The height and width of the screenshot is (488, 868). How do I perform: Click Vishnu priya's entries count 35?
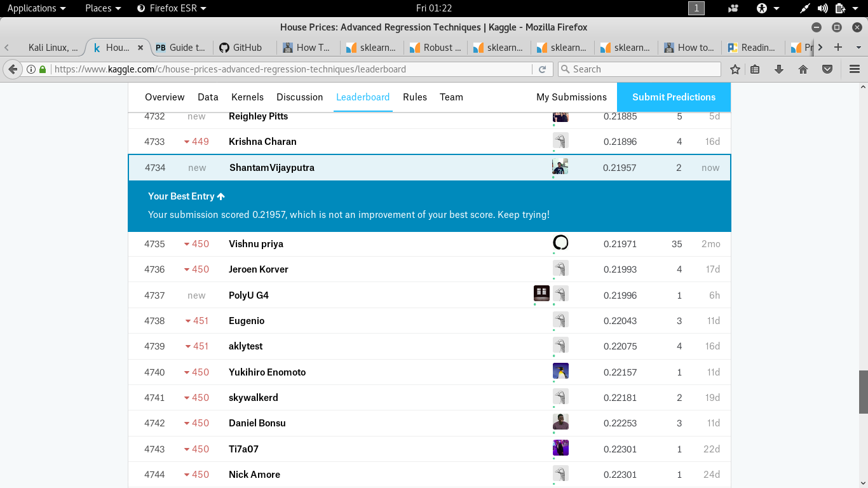(x=677, y=244)
